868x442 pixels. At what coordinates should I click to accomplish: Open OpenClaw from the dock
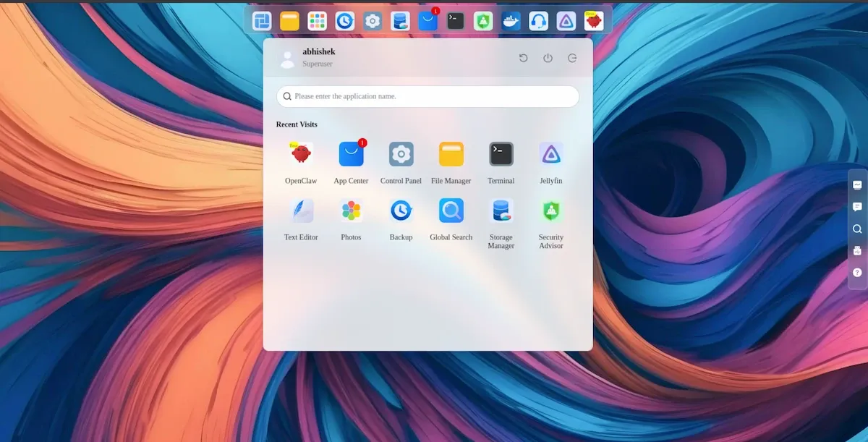pos(594,21)
